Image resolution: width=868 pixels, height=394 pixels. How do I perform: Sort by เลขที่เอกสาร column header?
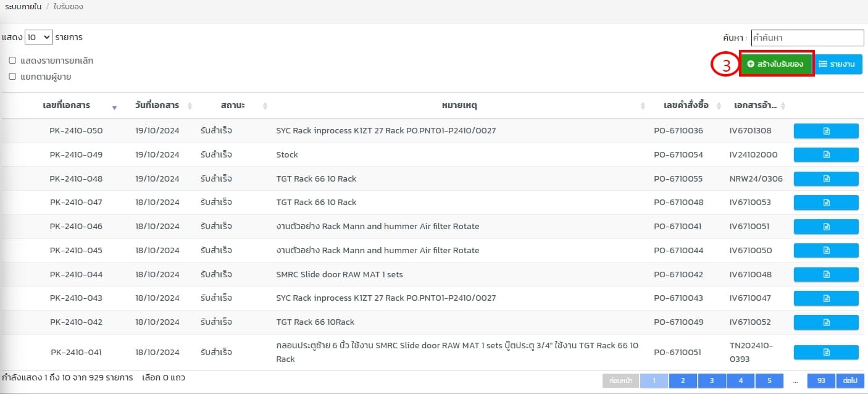[x=67, y=106]
